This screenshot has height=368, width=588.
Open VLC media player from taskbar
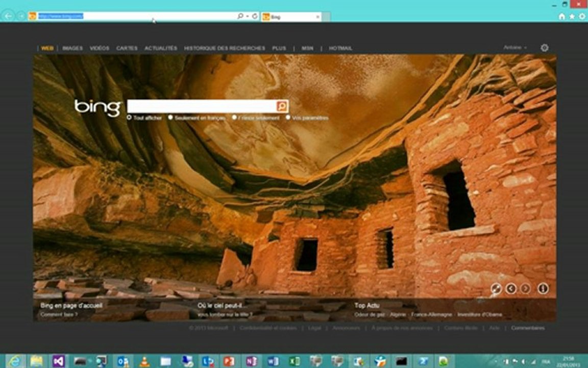tap(144, 361)
